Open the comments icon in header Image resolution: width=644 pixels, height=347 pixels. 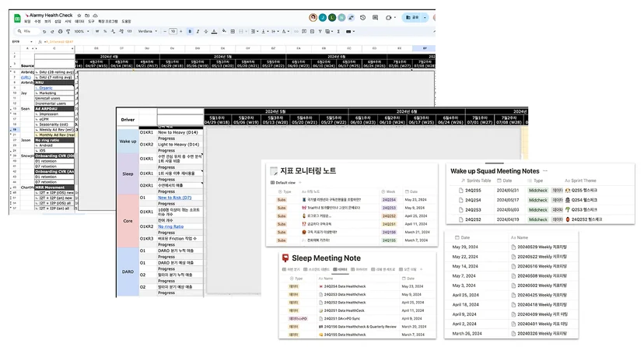(375, 18)
